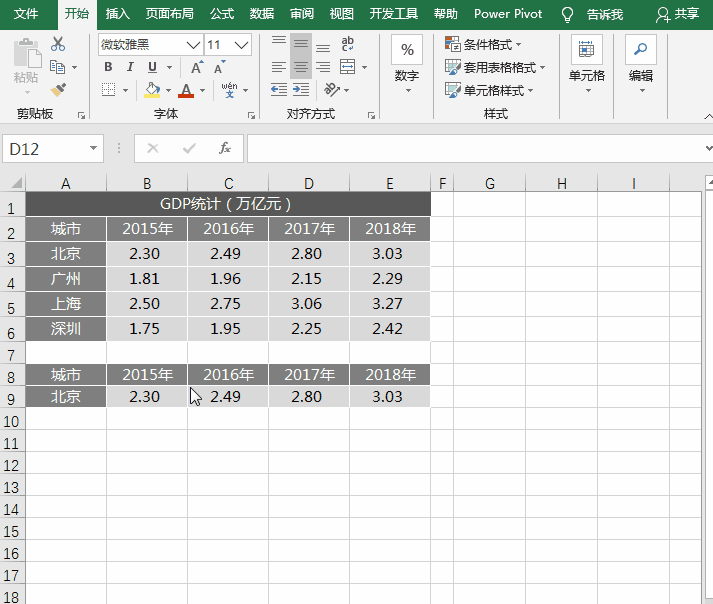The width and height of the screenshot is (713, 604).
Task: Toggle Bold formatting
Action: (108, 67)
